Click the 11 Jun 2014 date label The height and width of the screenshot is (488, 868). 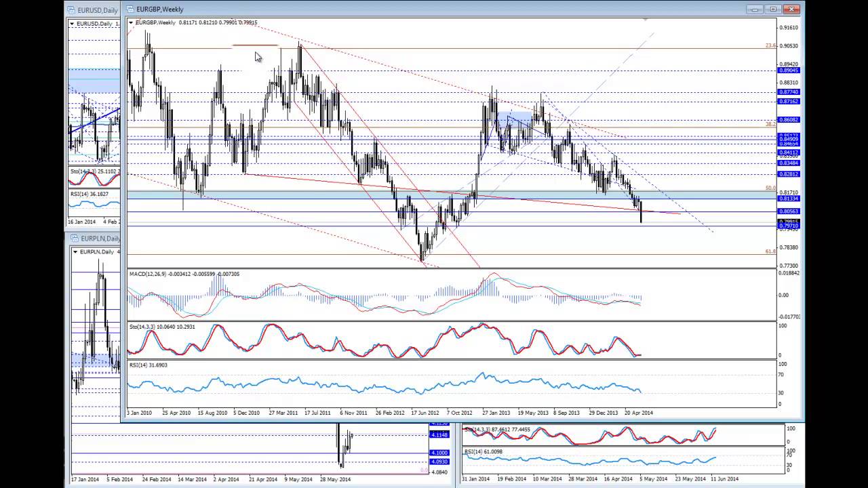724,479
